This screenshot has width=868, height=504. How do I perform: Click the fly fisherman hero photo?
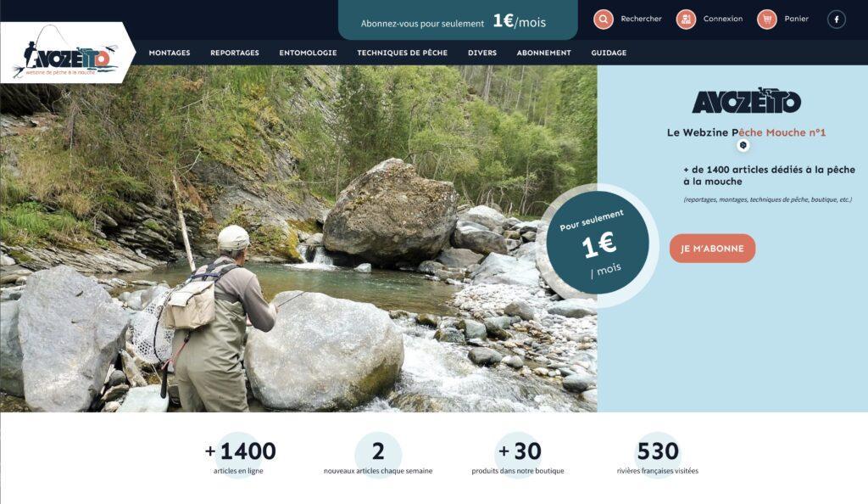tap(298, 238)
